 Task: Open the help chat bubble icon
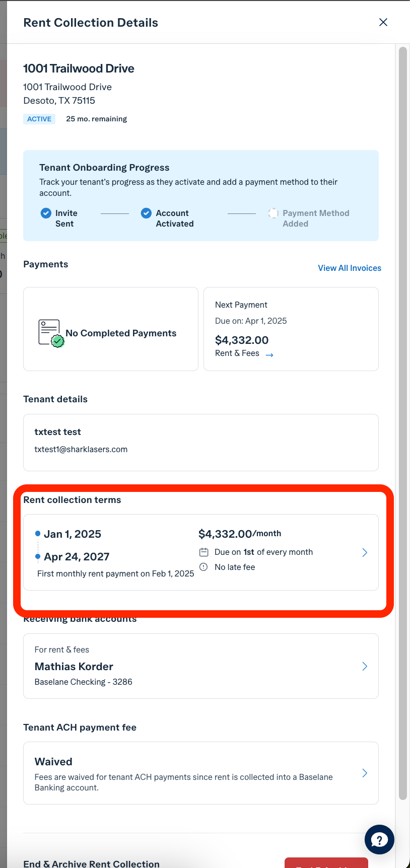coord(379,839)
